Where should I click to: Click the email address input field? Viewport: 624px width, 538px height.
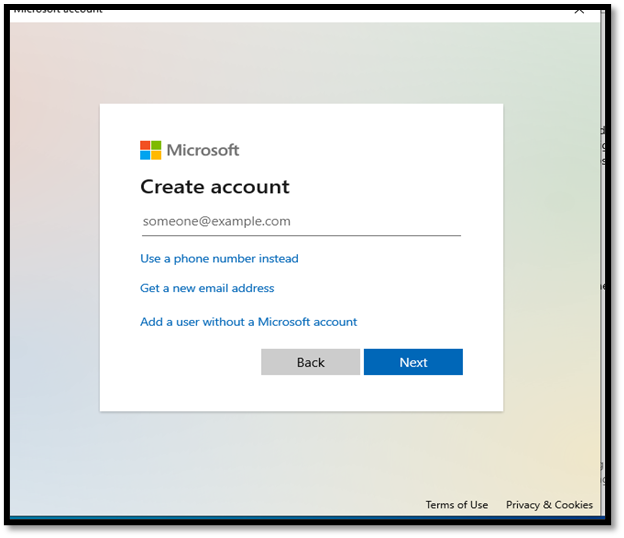point(301,222)
